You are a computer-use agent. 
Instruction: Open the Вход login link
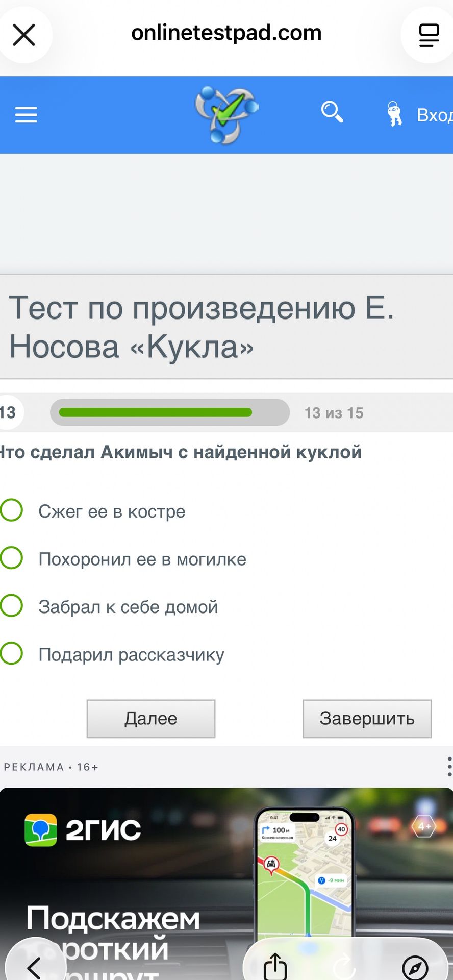pos(434,115)
